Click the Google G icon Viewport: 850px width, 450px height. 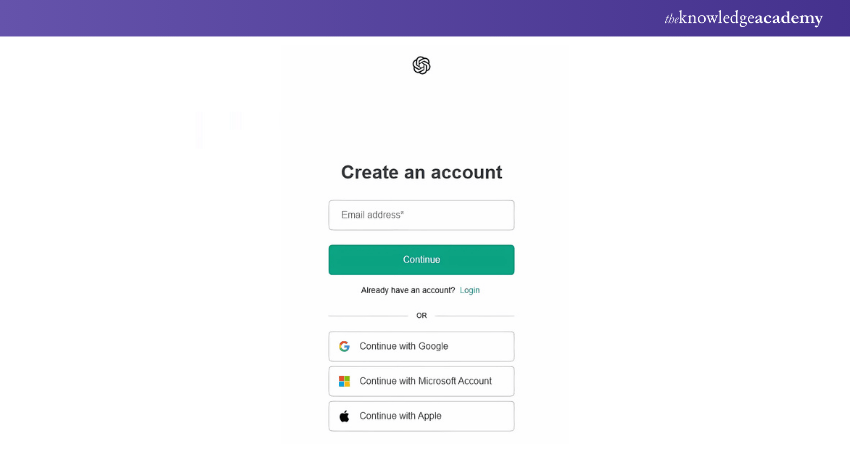344,346
